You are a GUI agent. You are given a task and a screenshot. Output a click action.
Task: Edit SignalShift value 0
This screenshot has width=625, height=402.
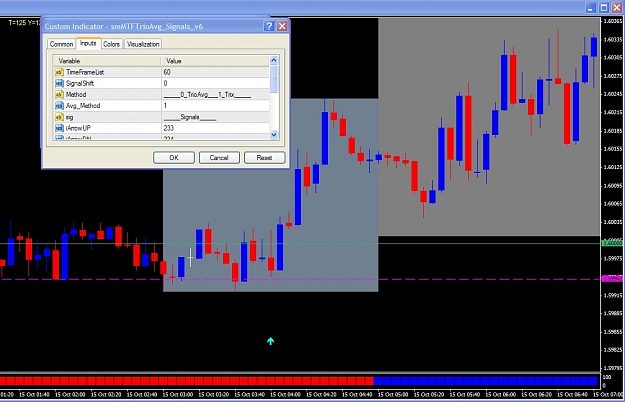[x=215, y=83]
